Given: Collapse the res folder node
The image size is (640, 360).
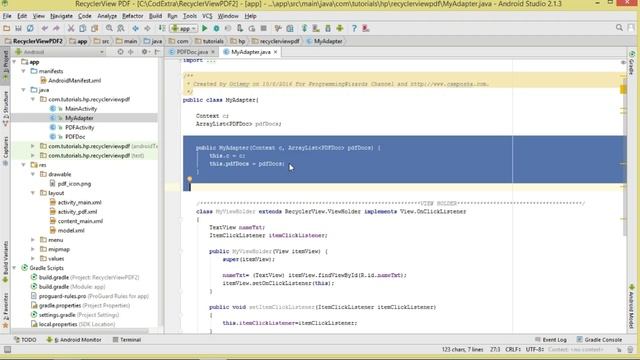Looking at the screenshot, I should pos(24,165).
